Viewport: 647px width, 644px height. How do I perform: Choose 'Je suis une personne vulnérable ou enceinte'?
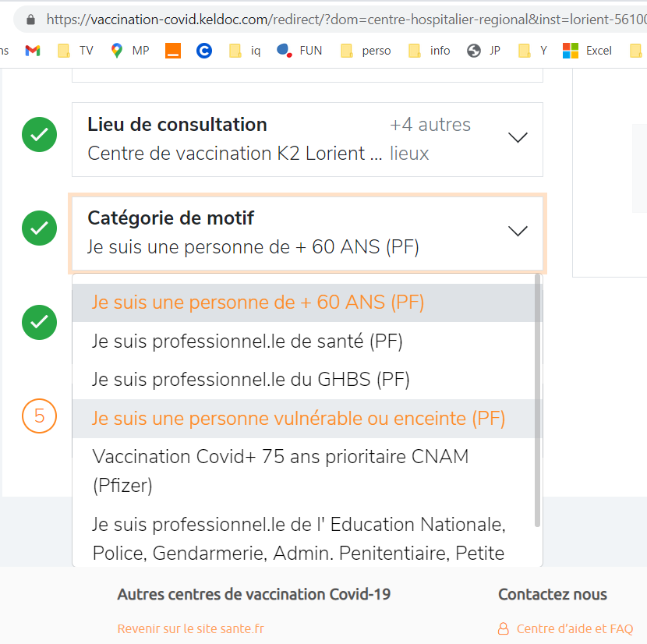[x=299, y=419]
